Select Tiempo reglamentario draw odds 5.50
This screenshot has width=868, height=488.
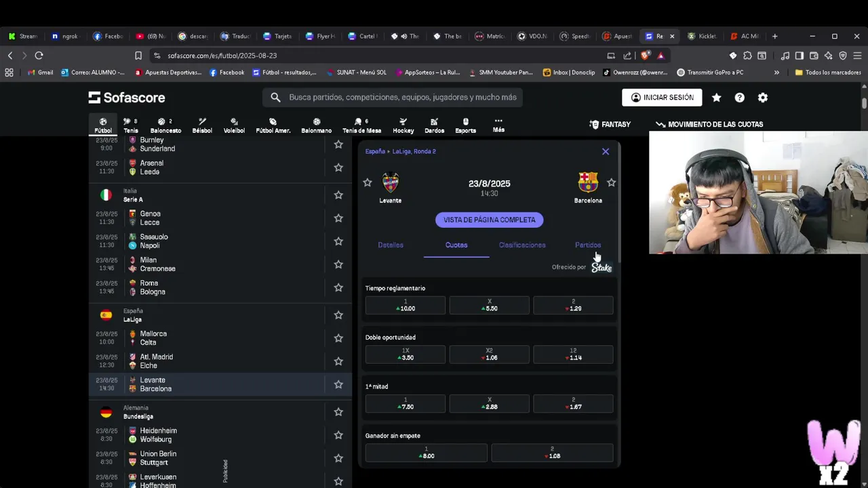click(490, 305)
